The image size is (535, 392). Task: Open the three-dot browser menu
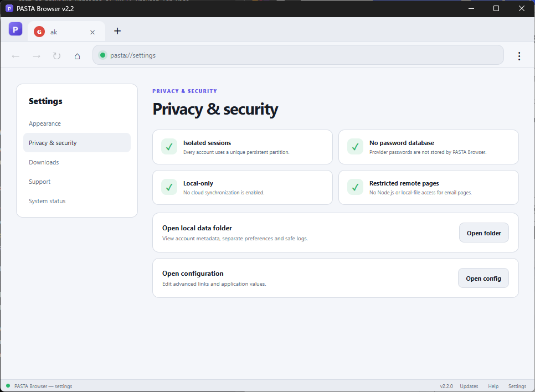[519, 56]
